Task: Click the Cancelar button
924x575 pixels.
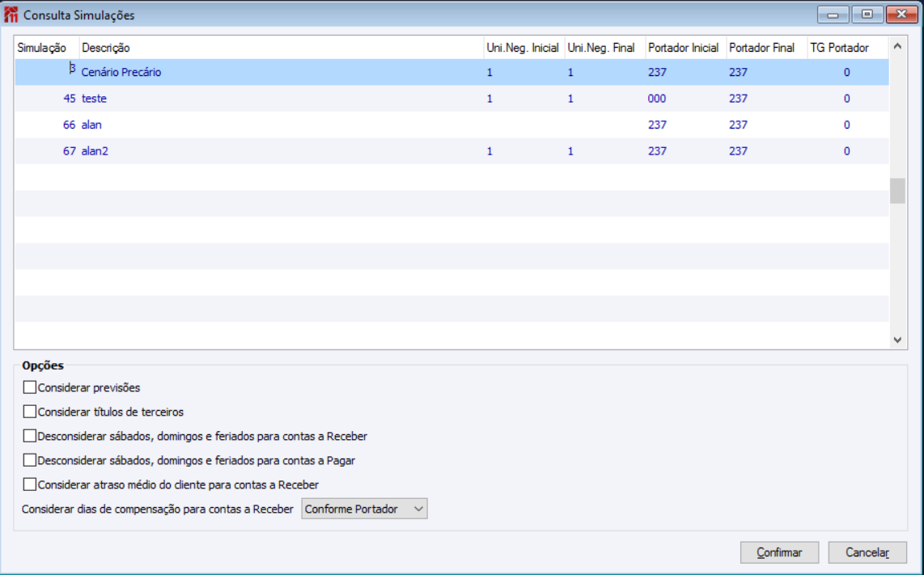Action: [x=867, y=552]
